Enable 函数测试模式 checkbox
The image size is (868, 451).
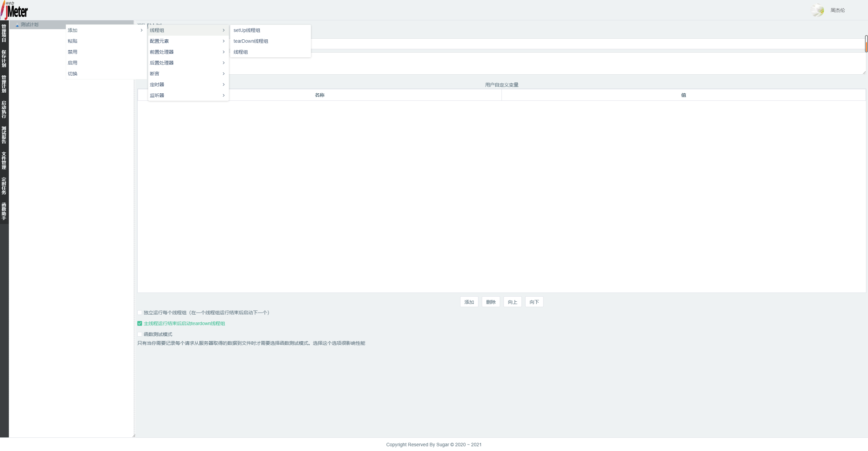(139, 334)
